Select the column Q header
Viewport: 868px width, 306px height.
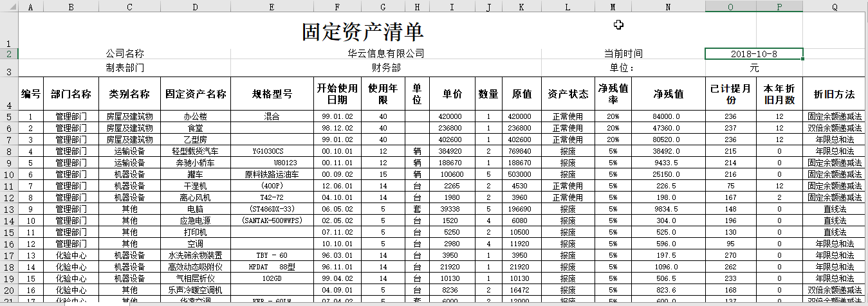click(x=835, y=6)
